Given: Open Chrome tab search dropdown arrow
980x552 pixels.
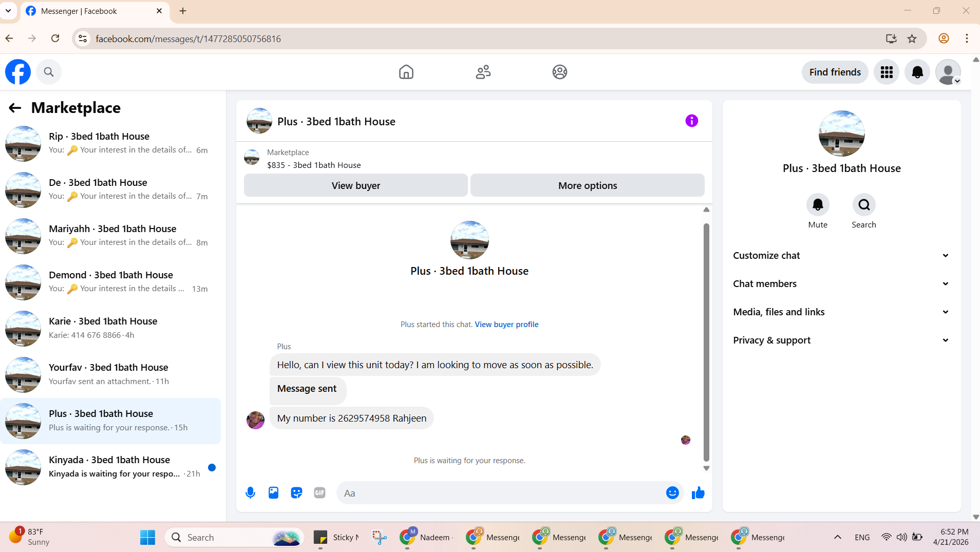Looking at the screenshot, I should 8,11.
